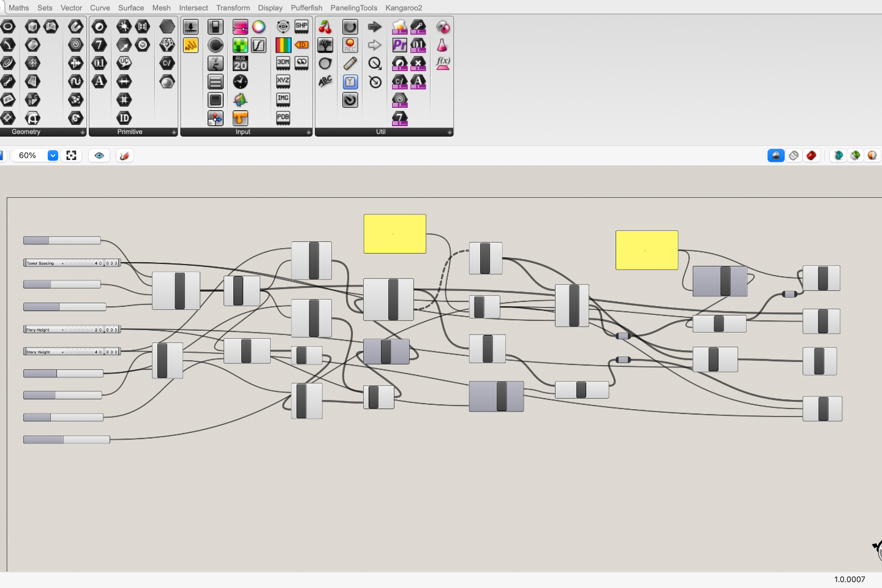Click the zoom-to-extents button
Image resolution: width=882 pixels, height=588 pixels.
pos(72,155)
